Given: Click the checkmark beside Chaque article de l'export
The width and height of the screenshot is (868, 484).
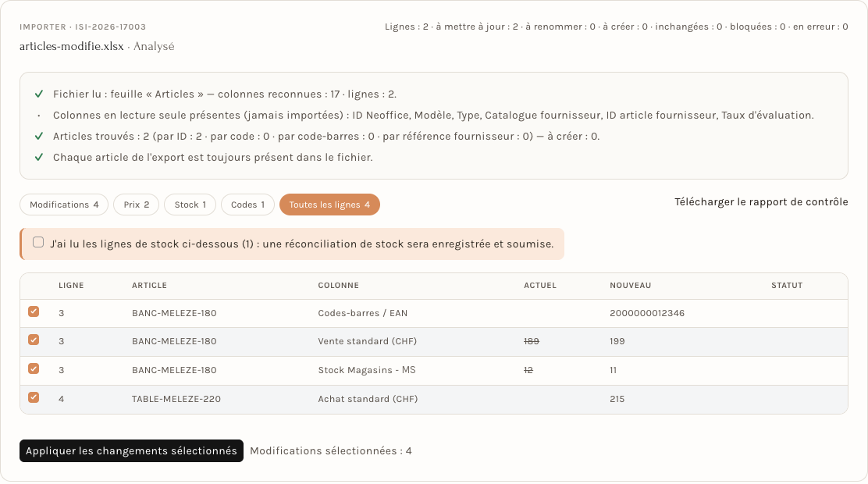Looking at the screenshot, I should 39,157.
